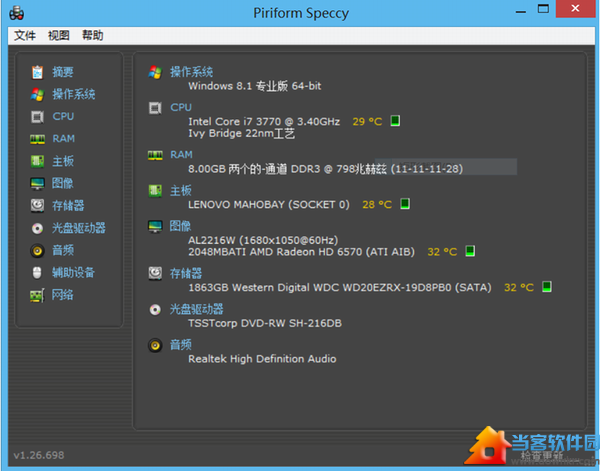
Task: Open the 图像 heading in summary
Action: [x=180, y=226]
